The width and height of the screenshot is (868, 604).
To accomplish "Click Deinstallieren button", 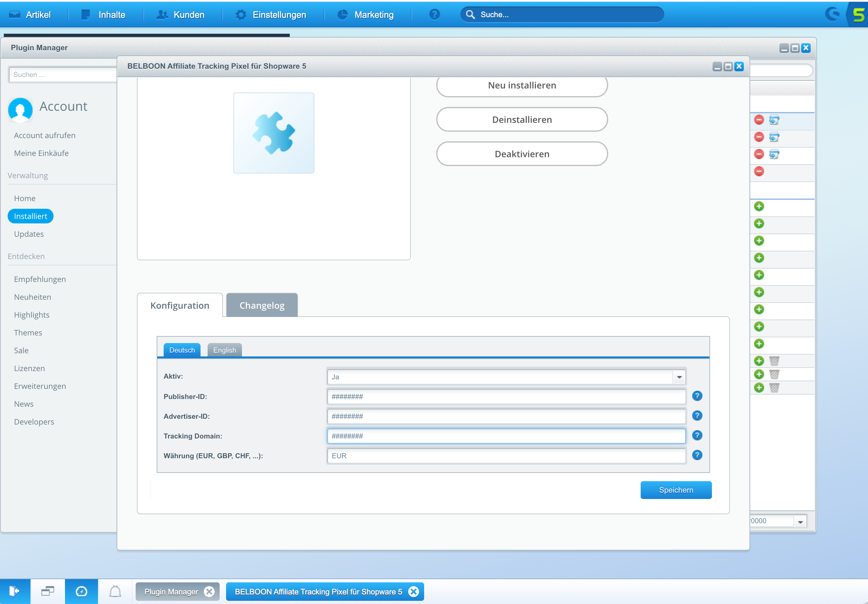I will (522, 119).
